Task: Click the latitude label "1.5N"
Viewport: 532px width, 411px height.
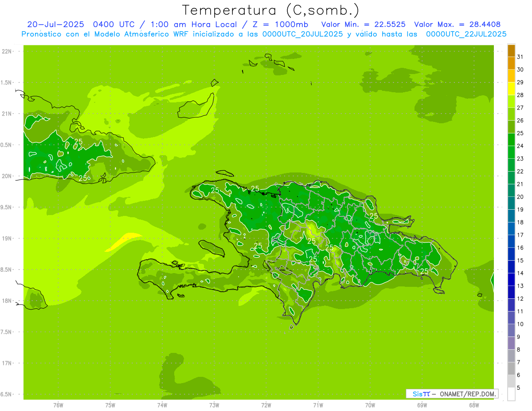Action: [x=6, y=82]
